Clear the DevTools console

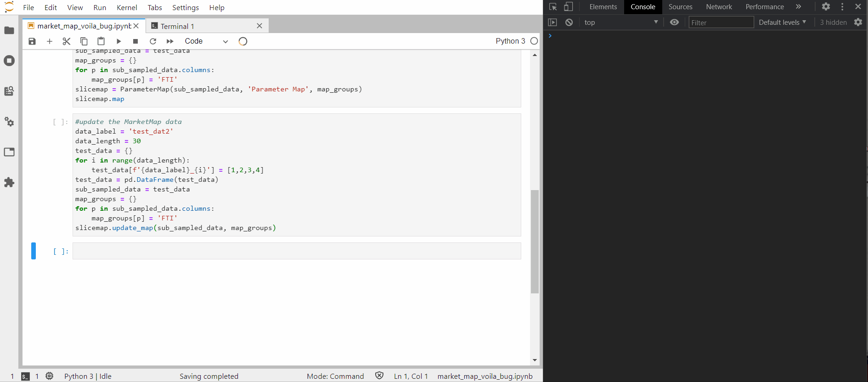[x=569, y=22]
